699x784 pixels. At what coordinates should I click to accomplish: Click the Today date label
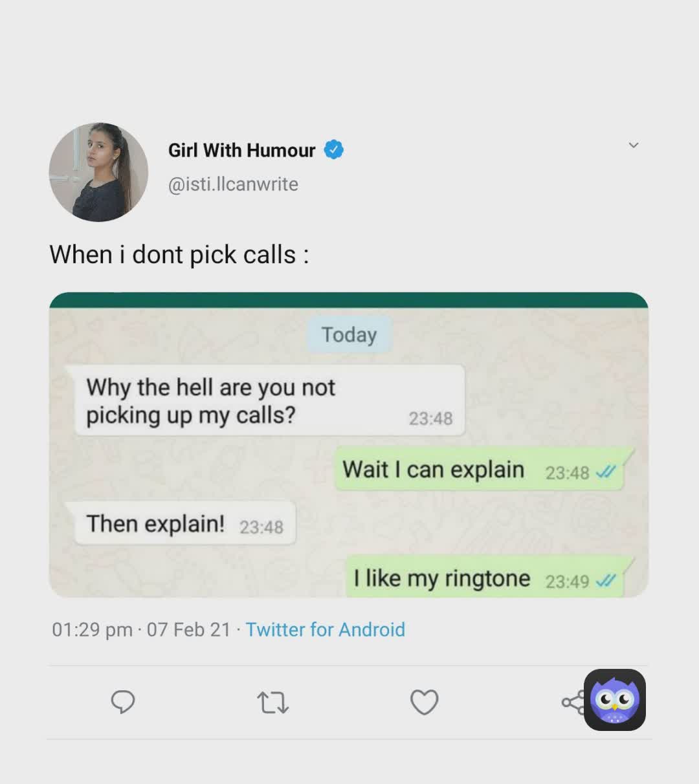(x=349, y=335)
